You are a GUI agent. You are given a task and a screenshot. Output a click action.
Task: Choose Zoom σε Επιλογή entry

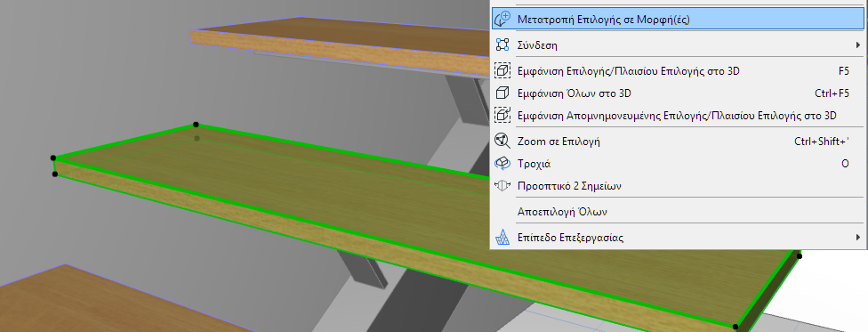tap(677, 142)
